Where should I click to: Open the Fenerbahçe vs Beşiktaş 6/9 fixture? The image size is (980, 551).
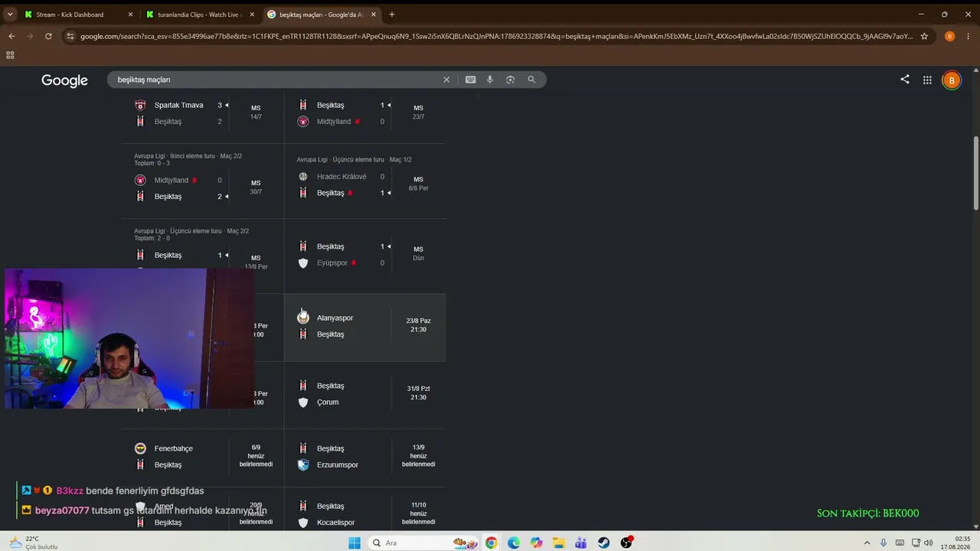(x=203, y=457)
